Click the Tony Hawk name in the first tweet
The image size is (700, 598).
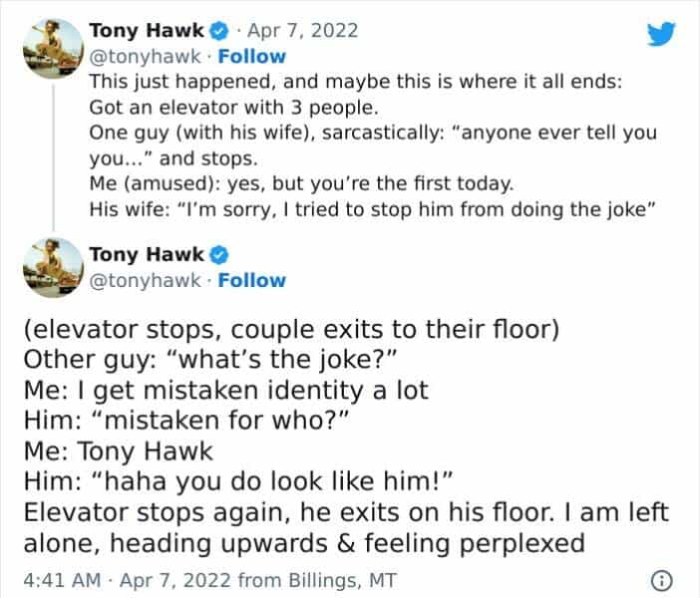click(146, 31)
